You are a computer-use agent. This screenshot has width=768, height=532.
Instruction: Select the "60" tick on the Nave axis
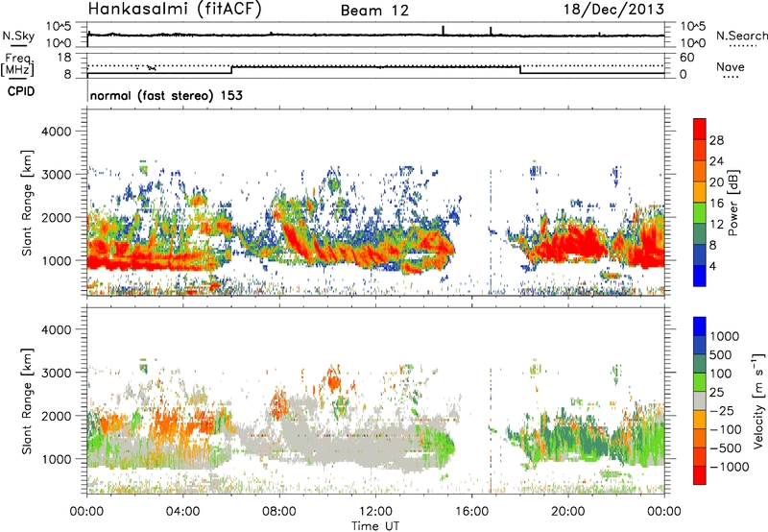coord(686,58)
